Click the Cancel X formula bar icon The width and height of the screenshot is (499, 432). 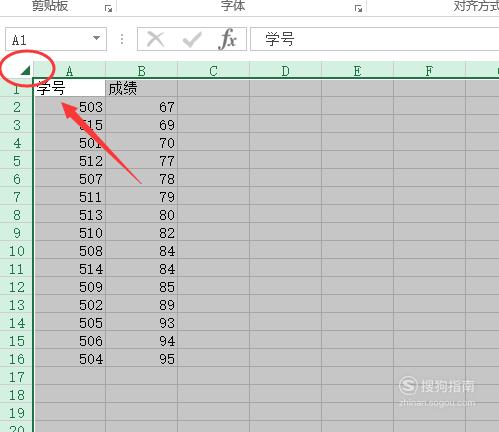point(156,39)
